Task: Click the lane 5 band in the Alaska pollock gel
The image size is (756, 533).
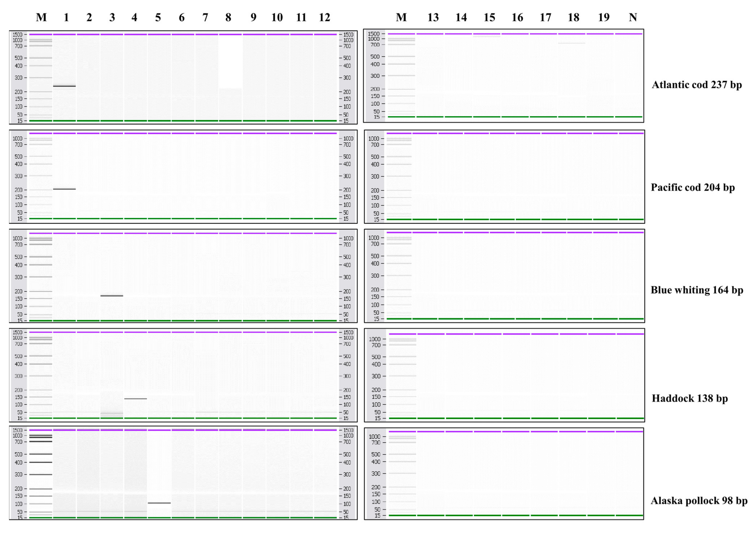Action: coord(159,503)
